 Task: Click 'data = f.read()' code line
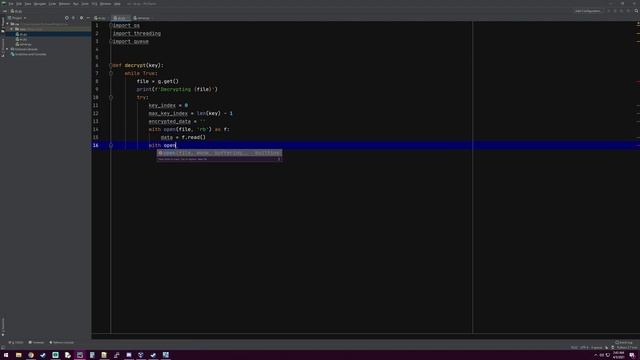pyautogui.click(x=183, y=137)
